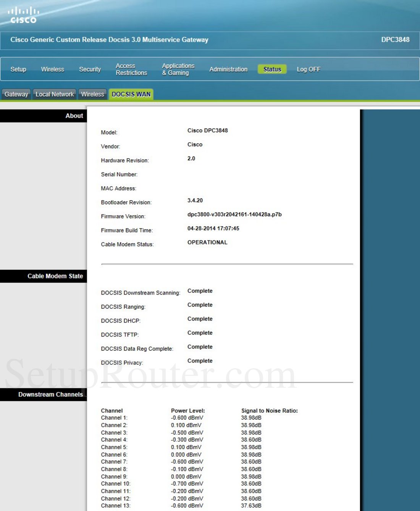
Task: Click the Cisco logo
Action: click(23, 15)
